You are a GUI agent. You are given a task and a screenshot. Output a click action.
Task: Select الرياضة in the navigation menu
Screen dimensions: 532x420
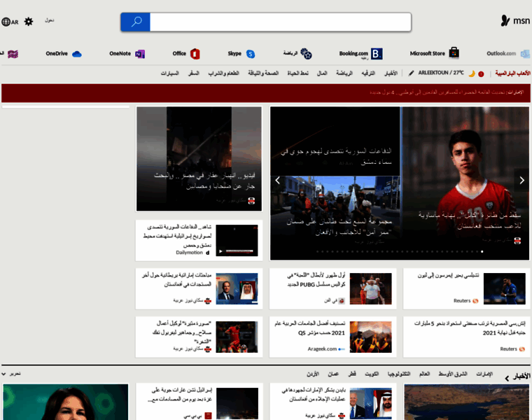[344, 73]
